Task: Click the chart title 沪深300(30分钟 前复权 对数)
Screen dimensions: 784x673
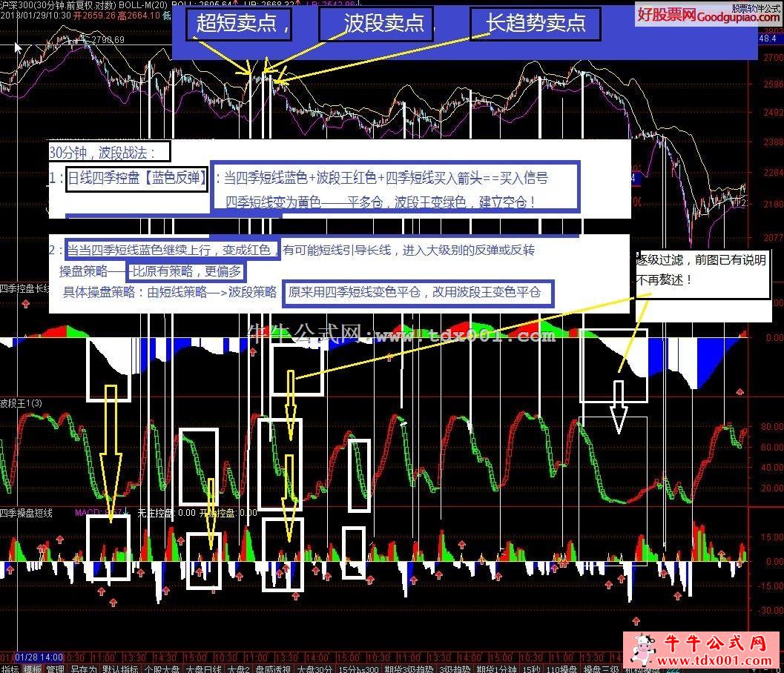Action: point(58,5)
